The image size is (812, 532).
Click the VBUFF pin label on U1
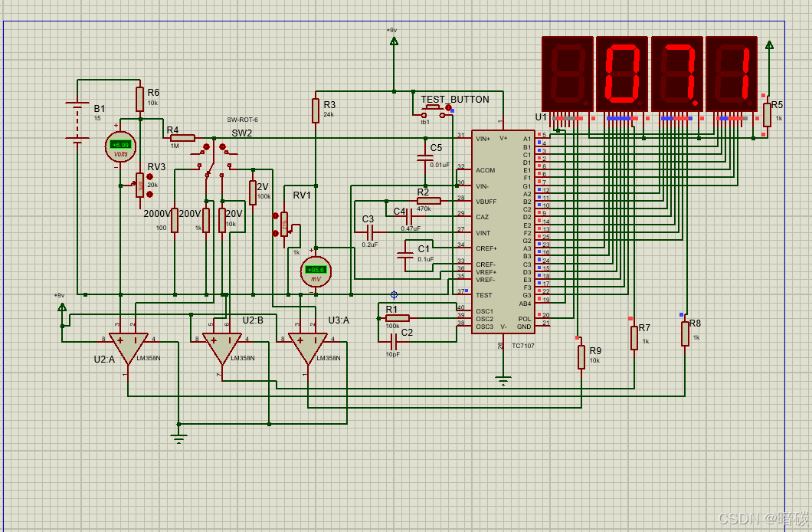pyautogui.click(x=486, y=202)
